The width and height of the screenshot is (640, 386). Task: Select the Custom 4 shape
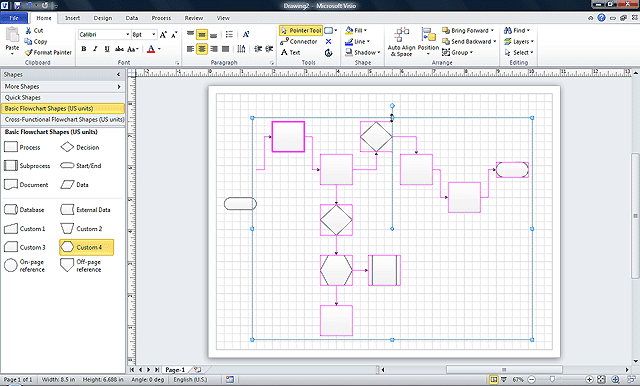(x=87, y=247)
